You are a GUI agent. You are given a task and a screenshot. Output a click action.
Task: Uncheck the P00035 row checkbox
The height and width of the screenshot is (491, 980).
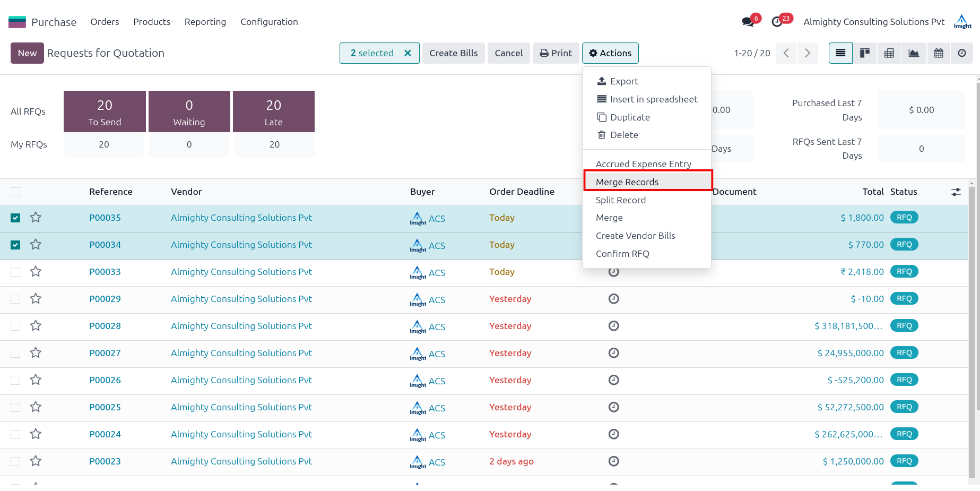tap(15, 218)
